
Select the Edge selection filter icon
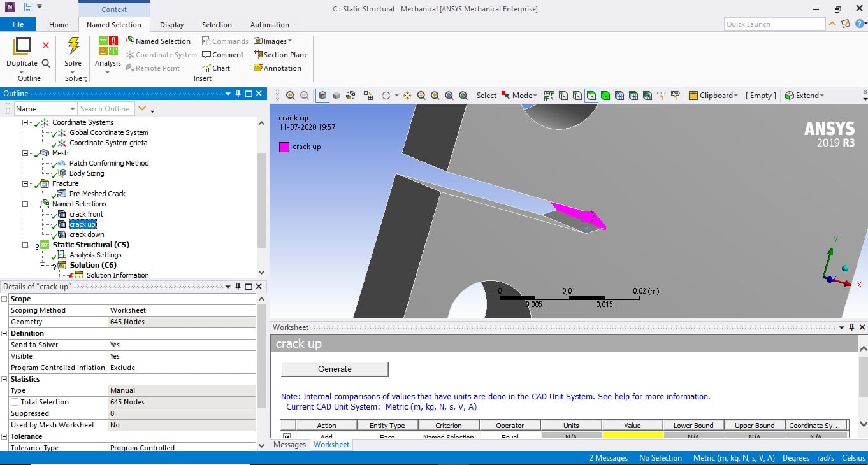[577, 96]
